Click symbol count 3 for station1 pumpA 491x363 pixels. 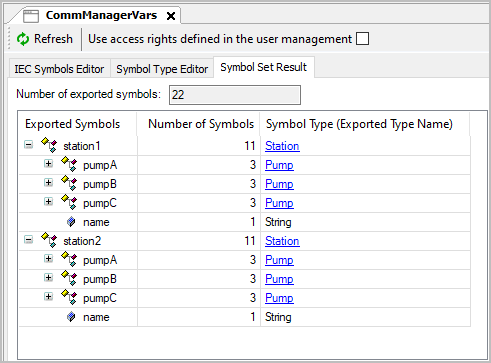click(x=253, y=165)
